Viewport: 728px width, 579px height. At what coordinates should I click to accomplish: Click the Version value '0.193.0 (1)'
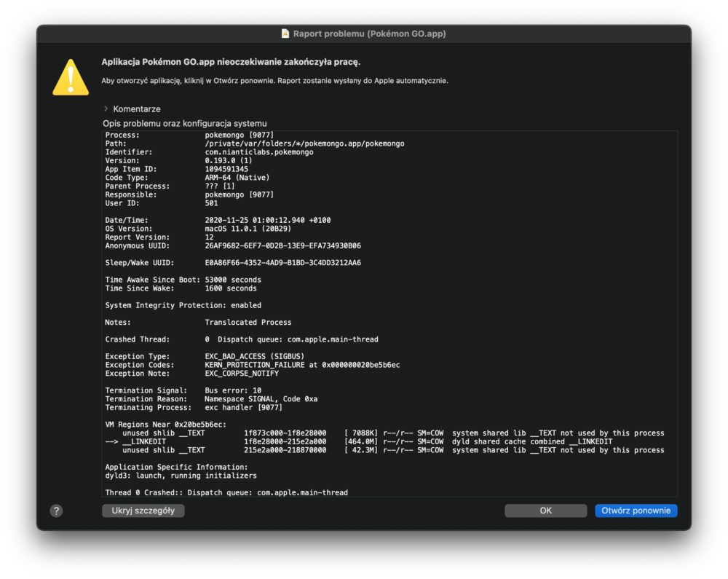point(229,161)
